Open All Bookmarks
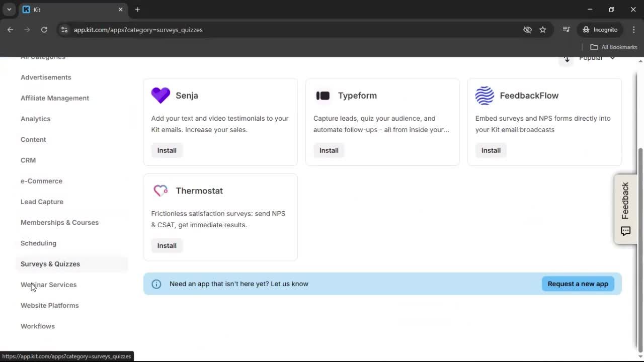Image resolution: width=644 pixels, height=362 pixels. click(613, 47)
